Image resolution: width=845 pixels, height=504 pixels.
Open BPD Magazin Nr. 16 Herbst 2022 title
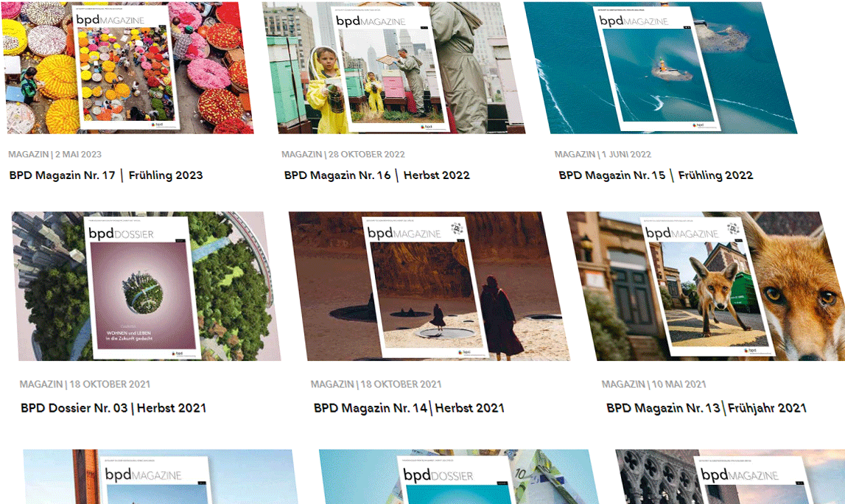[377, 175]
